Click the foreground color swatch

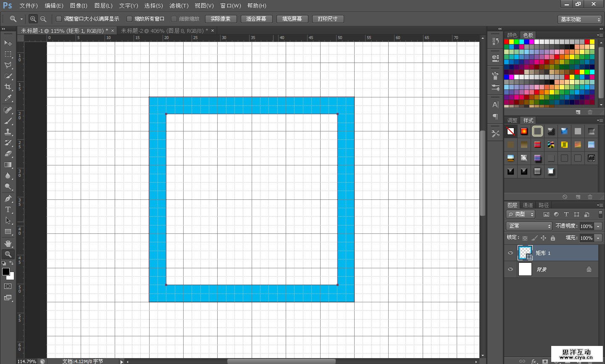[x=6, y=272]
